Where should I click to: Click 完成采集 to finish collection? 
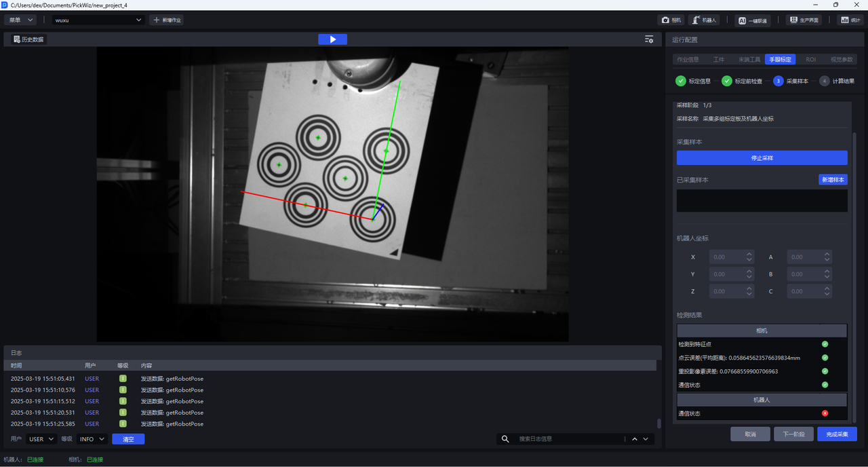point(837,434)
